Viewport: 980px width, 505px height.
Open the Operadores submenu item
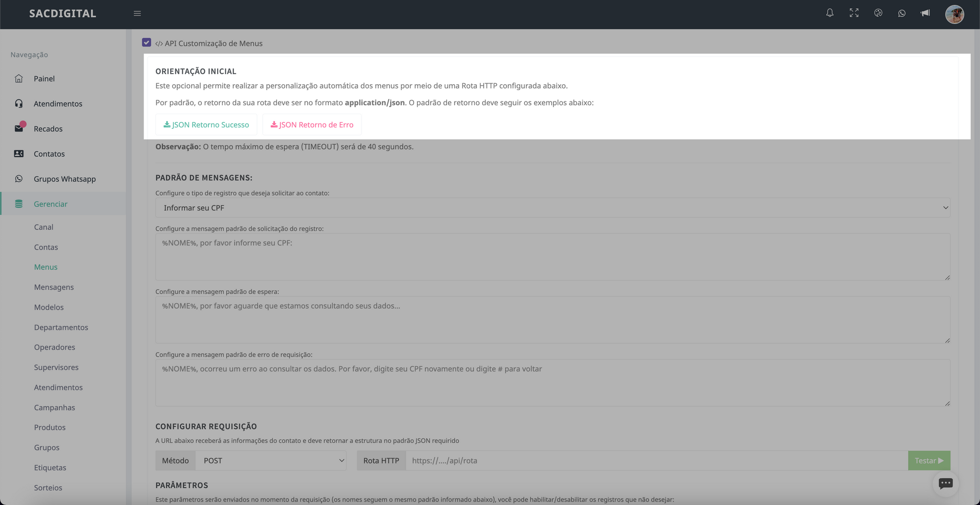(54, 347)
